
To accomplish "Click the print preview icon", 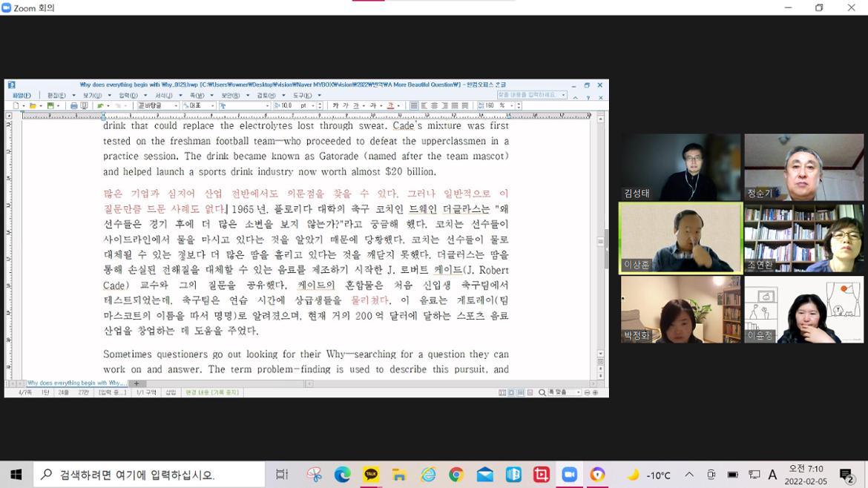I will tap(84, 106).
